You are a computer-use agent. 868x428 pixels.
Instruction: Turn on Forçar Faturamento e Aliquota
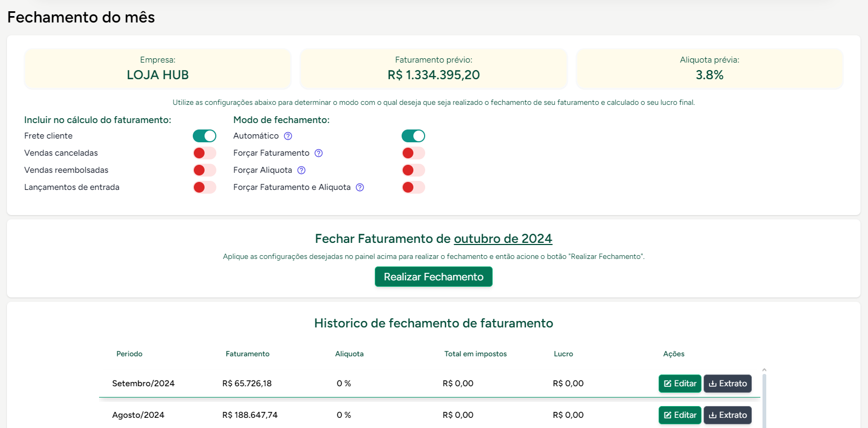click(413, 187)
